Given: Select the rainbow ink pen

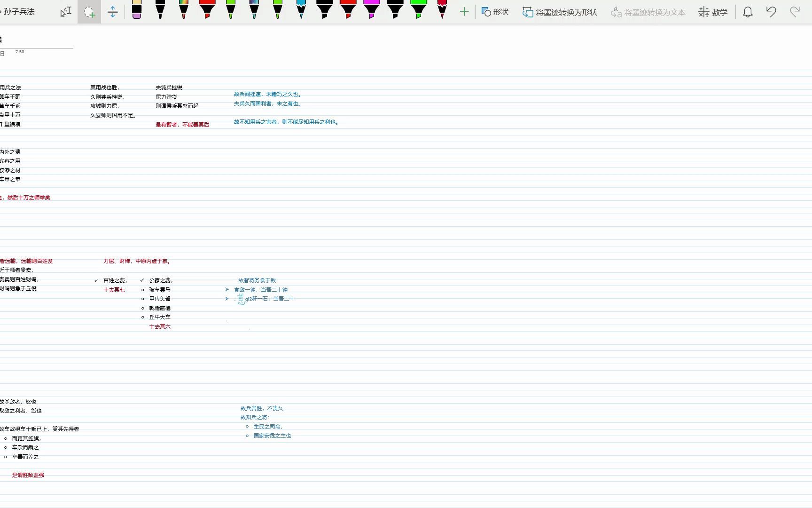Looking at the screenshot, I should tap(184, 9).
